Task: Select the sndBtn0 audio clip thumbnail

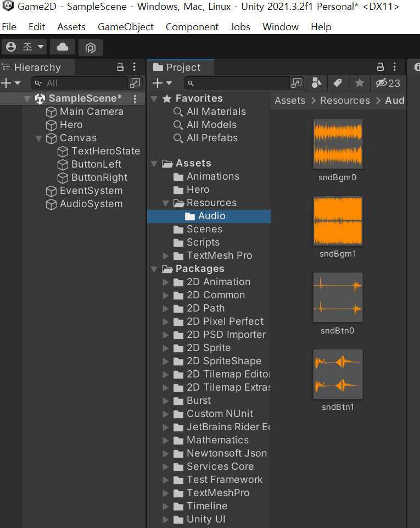Action: (x=338, y=297)
